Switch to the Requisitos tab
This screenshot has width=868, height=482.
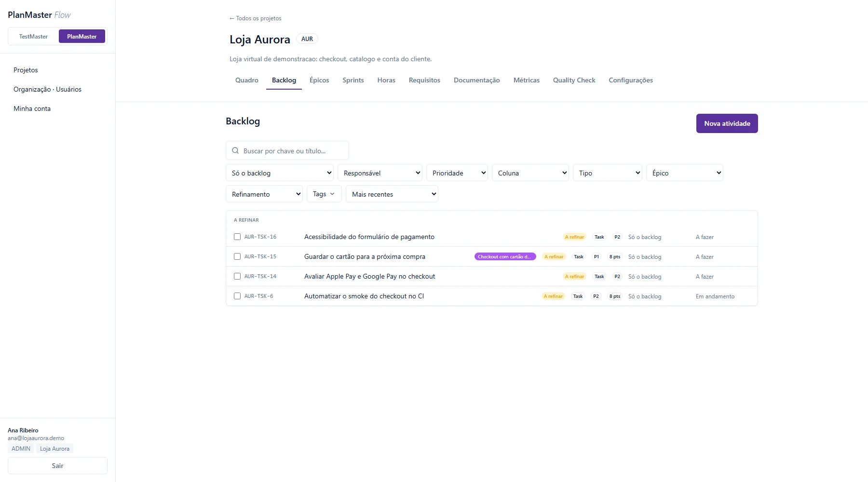(x=424, y=80)
